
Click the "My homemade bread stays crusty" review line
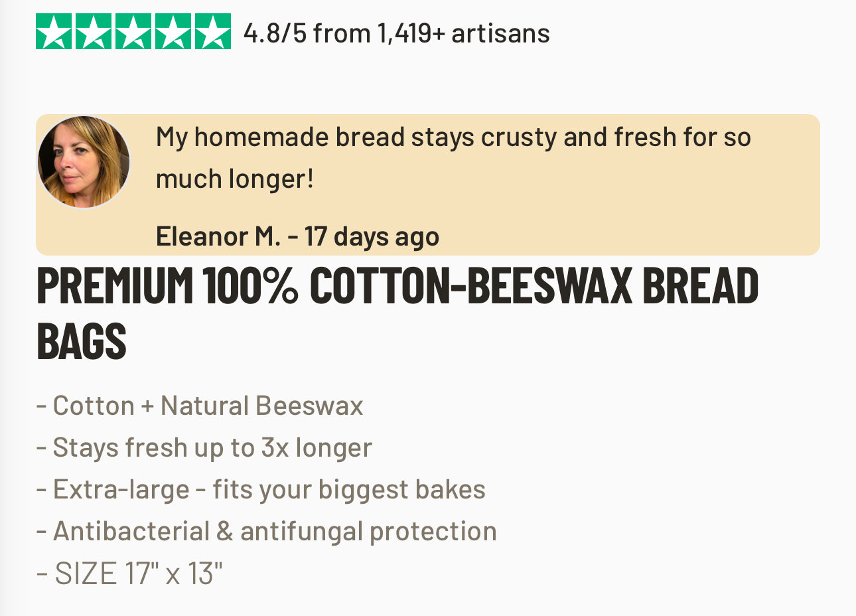[x=453, y=137]
